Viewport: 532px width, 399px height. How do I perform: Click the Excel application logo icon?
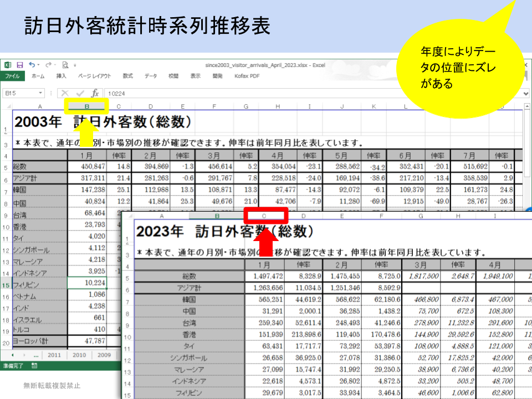tap(7, 65)
